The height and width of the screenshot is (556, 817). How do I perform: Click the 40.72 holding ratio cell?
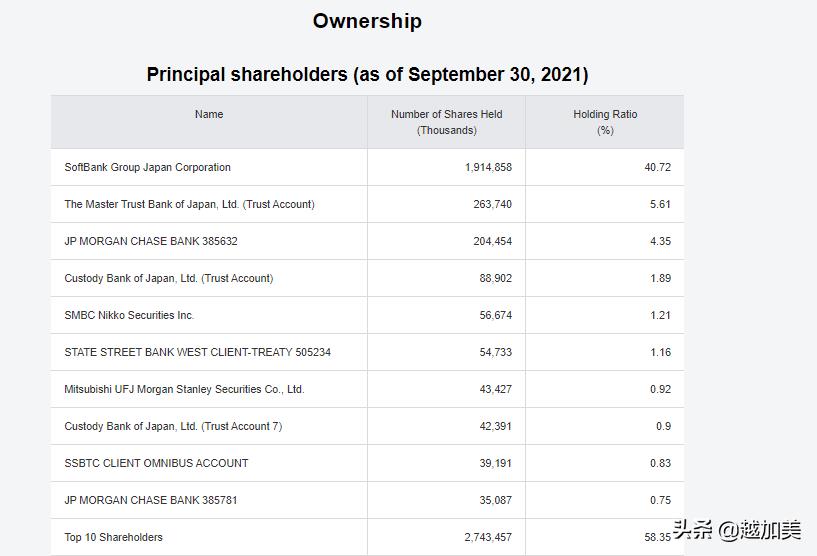pos(657,168)
